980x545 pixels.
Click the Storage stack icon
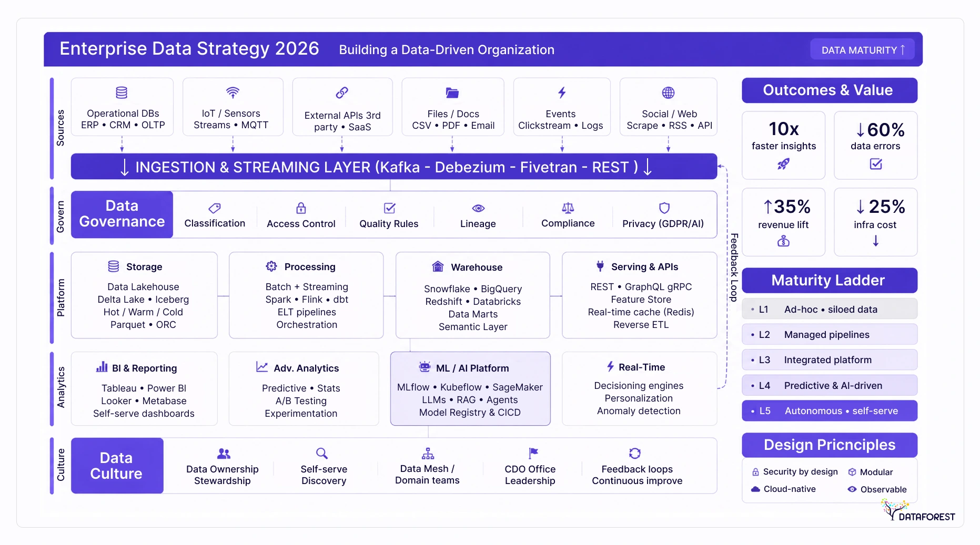point(114,266)
